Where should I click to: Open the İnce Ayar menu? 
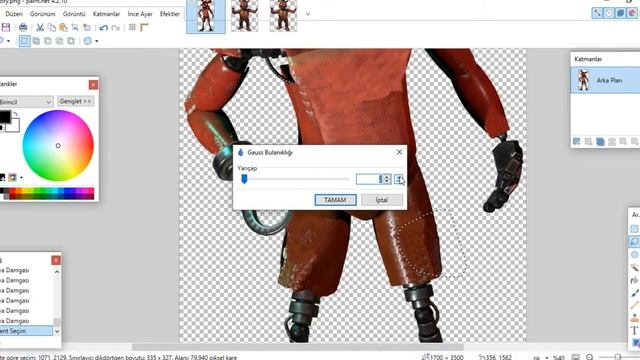(140, 14)
